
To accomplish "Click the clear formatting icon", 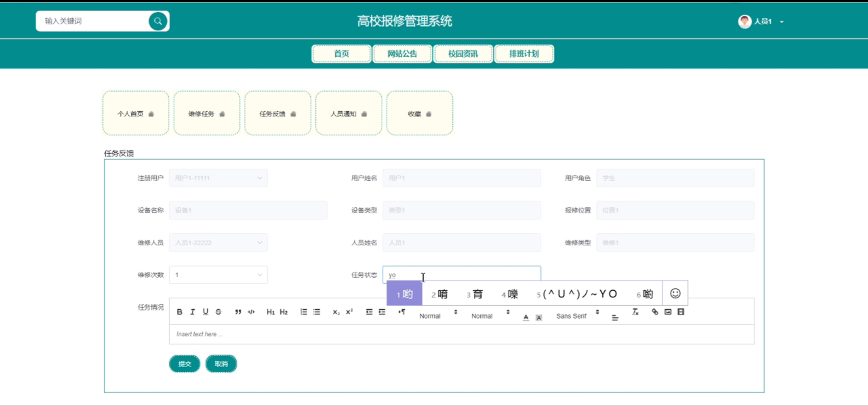I will coord(635,312).
